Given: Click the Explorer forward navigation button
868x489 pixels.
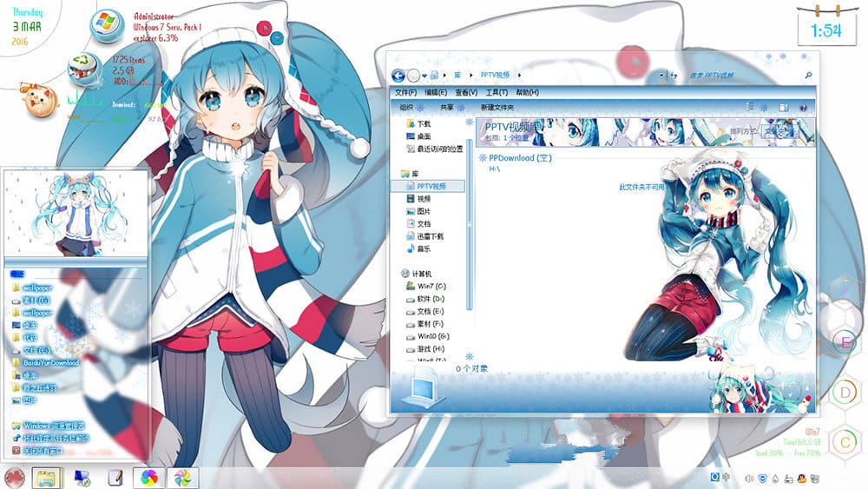Looking at the screenshot, I should tap(413, 76).
